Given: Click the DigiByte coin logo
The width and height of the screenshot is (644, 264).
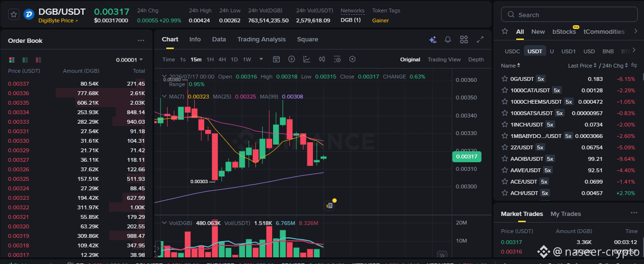Looking at the screenshot, I should coord(28,14).
